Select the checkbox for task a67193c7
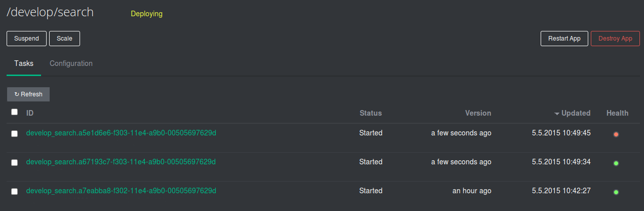Image resolution: width=644 pixels, height=211 pixels. tap(15, 163)
